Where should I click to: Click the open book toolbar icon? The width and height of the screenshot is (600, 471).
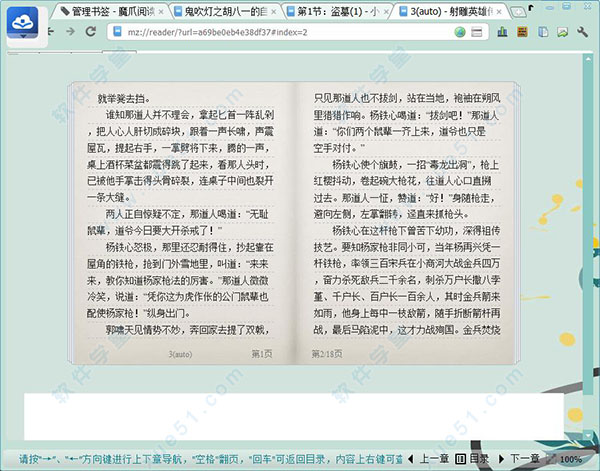click(x=543, y=32)
